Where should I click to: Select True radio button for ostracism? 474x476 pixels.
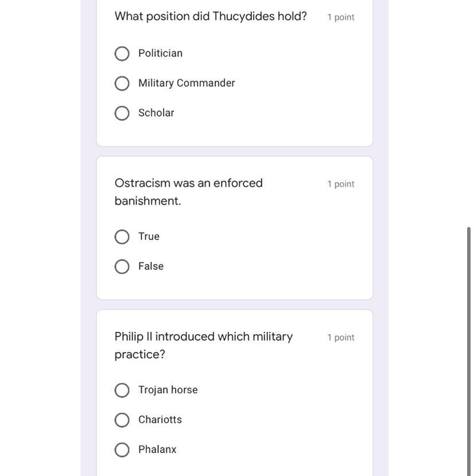122,237
